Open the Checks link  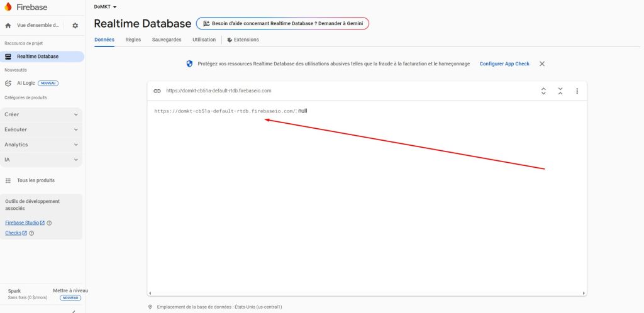(16, 233)
